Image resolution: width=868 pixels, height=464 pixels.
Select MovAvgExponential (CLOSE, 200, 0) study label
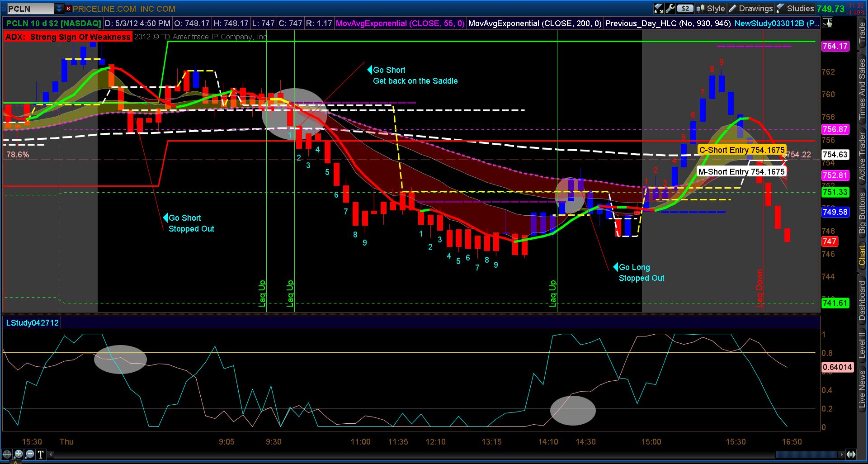(x=535, y=23)
